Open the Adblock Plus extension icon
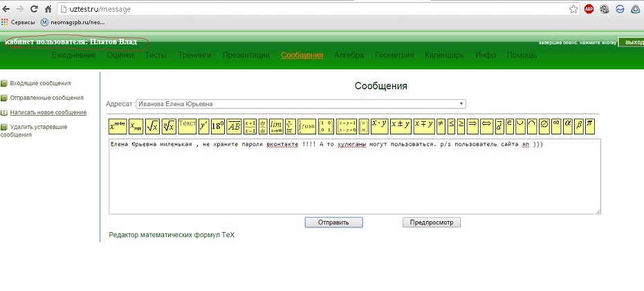This screenshot has height=291, width=644. click(589, 9)
